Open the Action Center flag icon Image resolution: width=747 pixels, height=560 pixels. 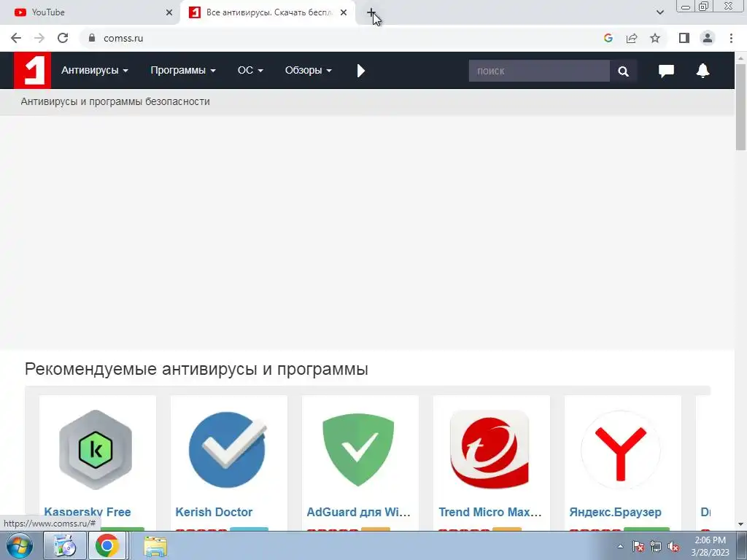click(638, 546)
